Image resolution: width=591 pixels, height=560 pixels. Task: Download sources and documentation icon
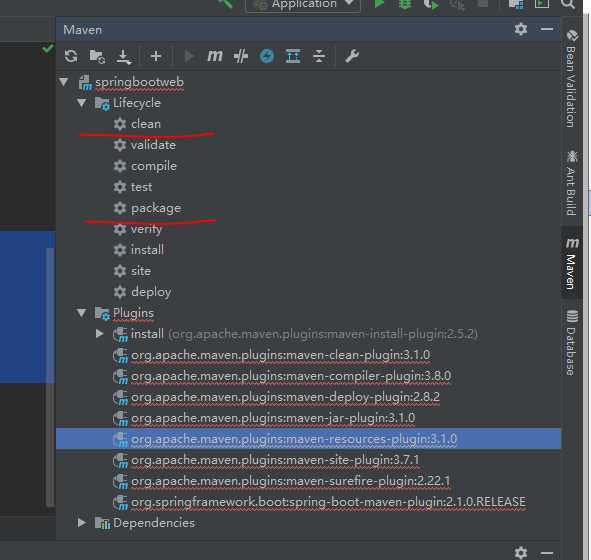tap(123, 57)
